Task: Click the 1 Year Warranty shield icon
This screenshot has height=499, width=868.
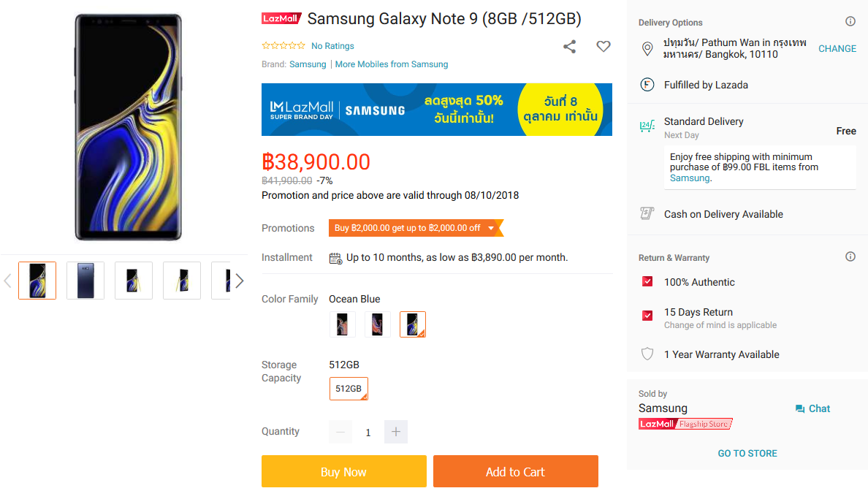Action: [x=647, y=354]
